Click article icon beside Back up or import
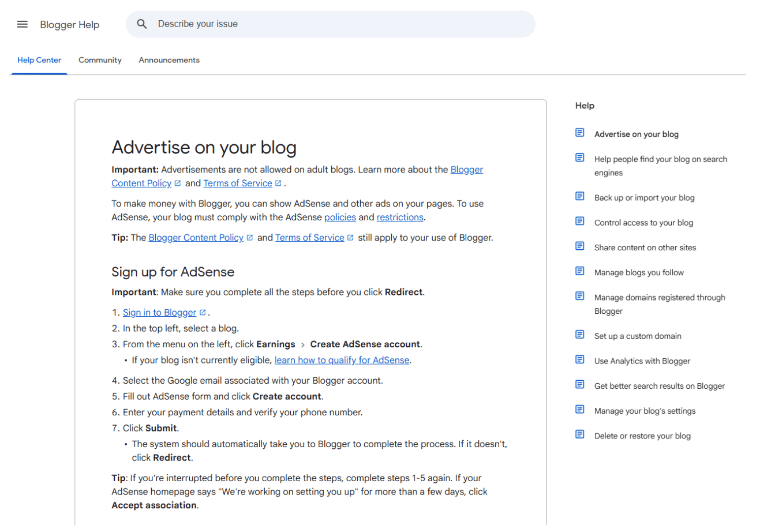The image size is (757, 532). click(580, 196)
